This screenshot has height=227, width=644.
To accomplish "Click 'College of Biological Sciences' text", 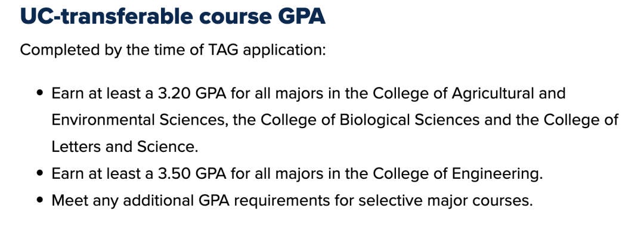I will click(370, 120).
